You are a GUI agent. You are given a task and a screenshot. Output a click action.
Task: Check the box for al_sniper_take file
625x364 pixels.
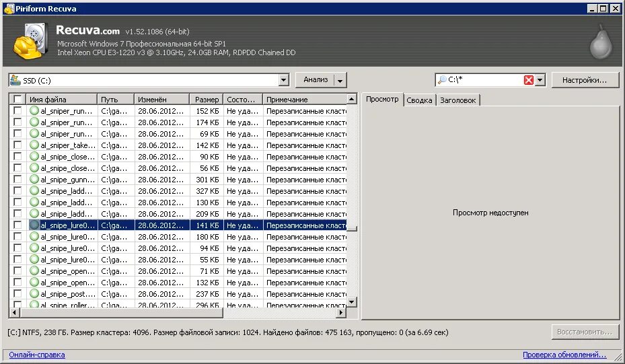[x=17, y=145]
